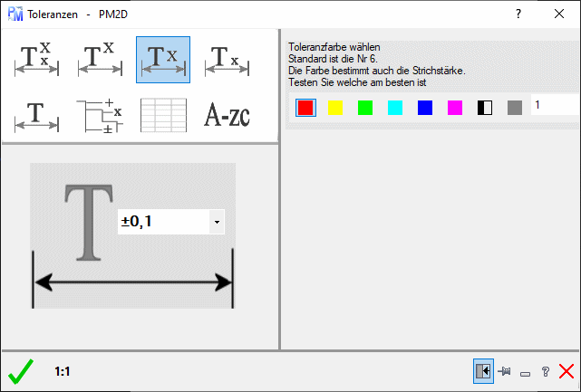Choose plain dimension T without tolerance
This screenshot has height=392, width=581.
point(37,115)
